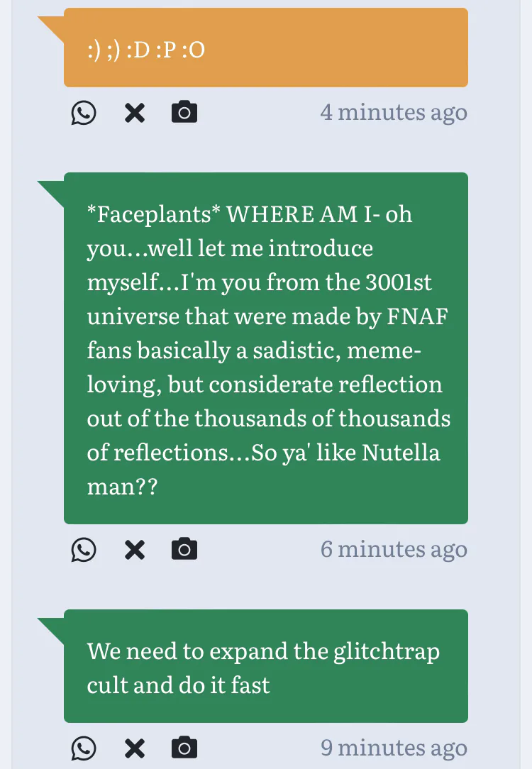Capture the glitchtrap cult message with camera
The image size is (532, 769).
[x=184, y=748]
